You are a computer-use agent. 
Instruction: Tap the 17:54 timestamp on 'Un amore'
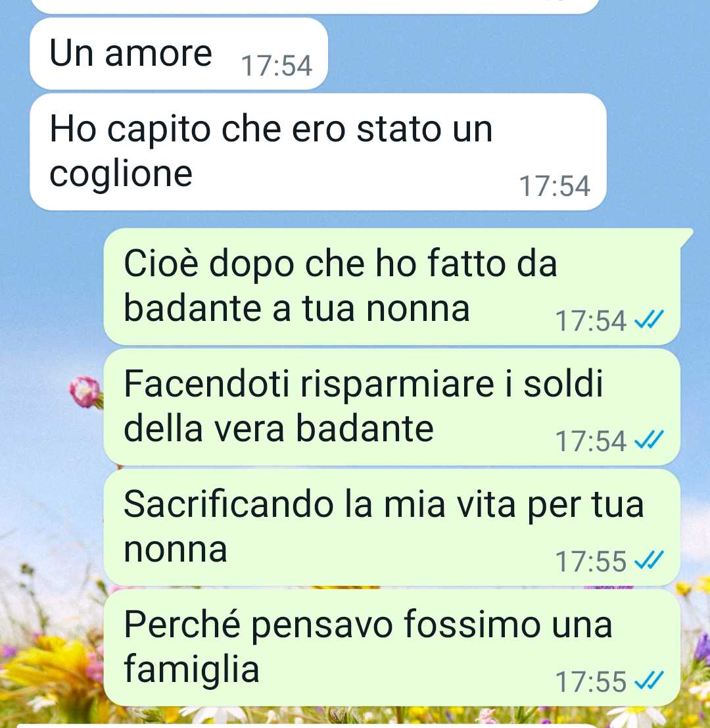pos(277,66)
